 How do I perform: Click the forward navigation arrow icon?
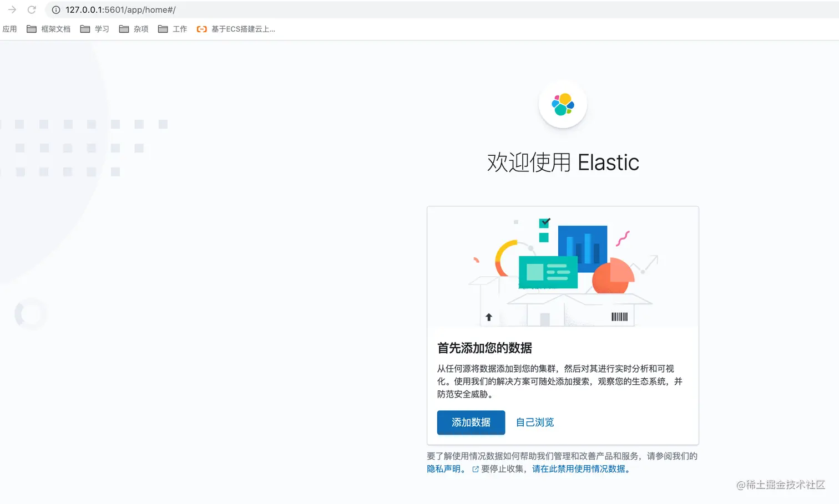coord(12,9)
